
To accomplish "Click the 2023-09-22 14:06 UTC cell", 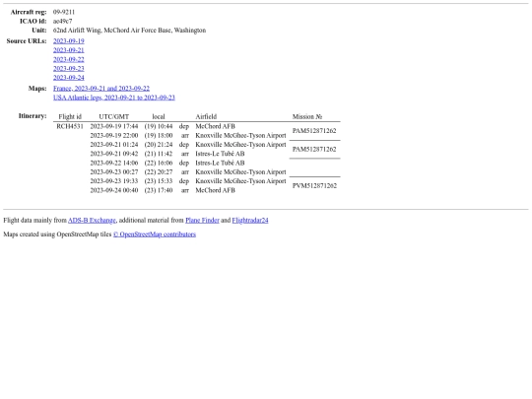I will pyautogui.click(x=114, y=163).
